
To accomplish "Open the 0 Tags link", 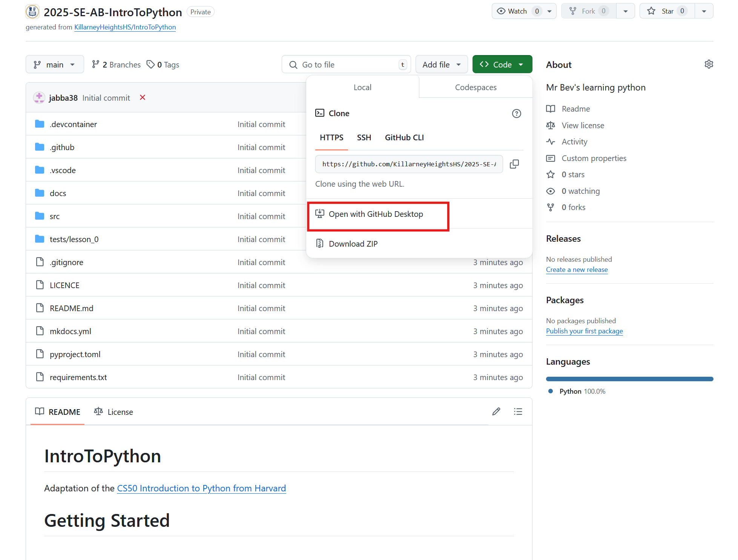I will [163, 64].
